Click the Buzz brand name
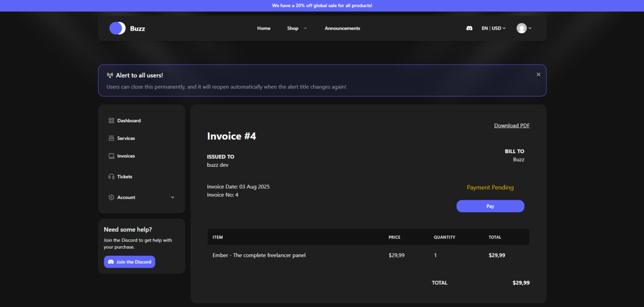Screen dimensions: 644x307 tap(138, 29)
